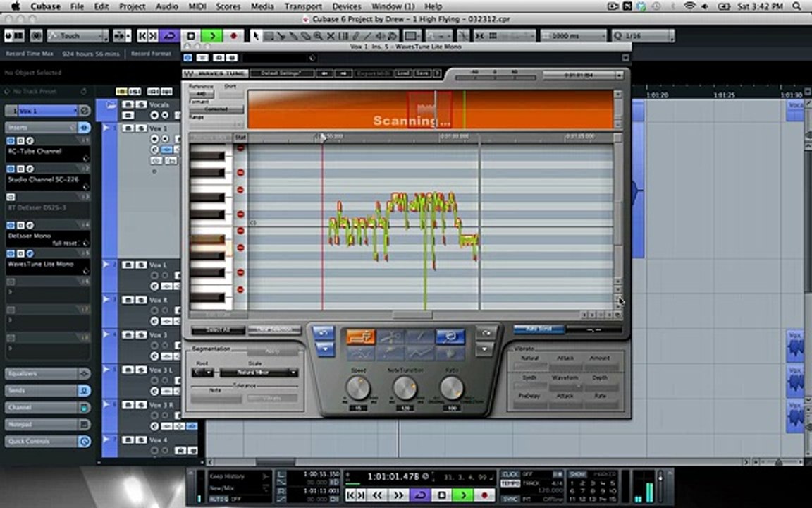Viewport: 812px width, 508px height.
Task: Adjust the Note Transition knob
Action: point(405,387)
